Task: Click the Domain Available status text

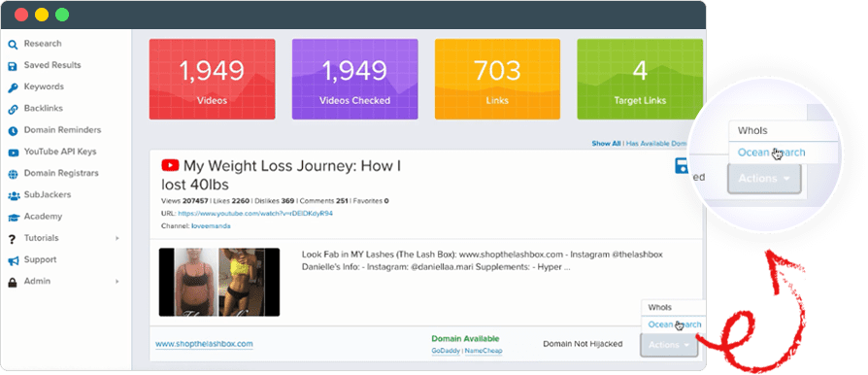Action: (465, 338)
